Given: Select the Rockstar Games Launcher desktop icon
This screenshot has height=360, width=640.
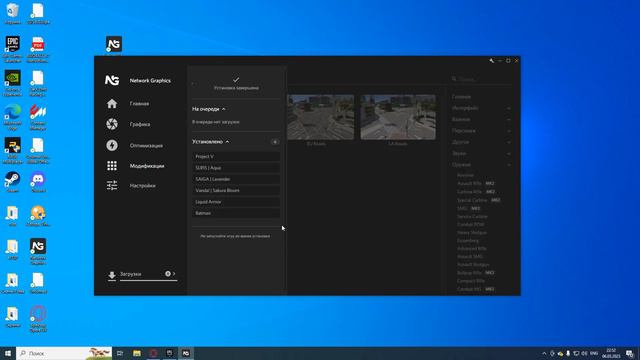Looking at the screenshot, I should pyautogui.click(x=13, y=151).
